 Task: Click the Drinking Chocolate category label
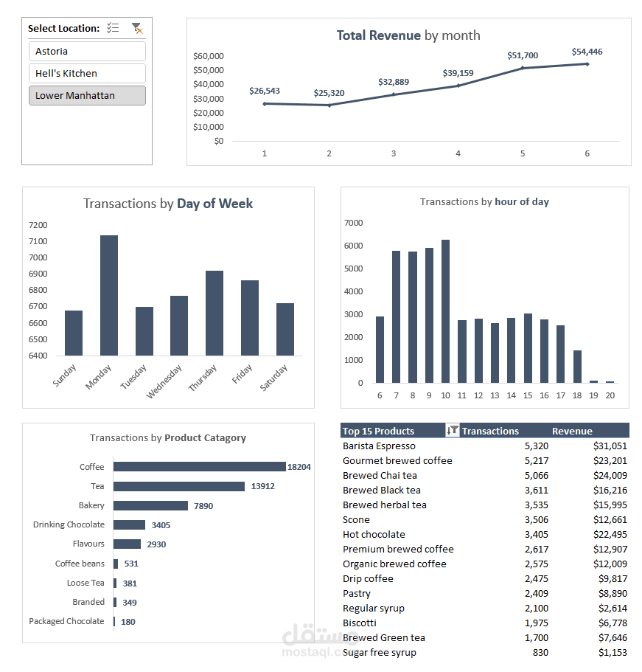click(69, 524)
